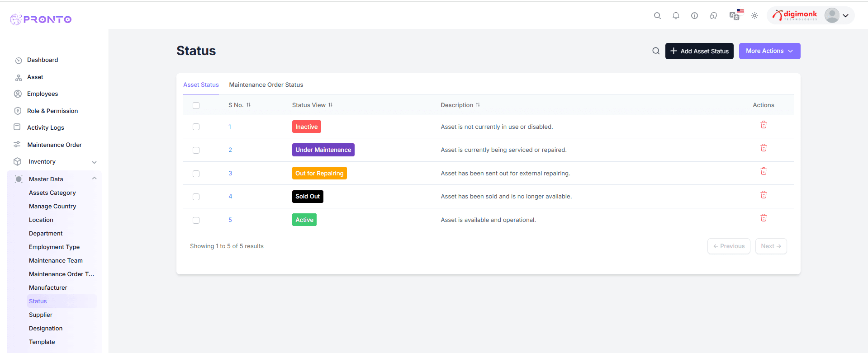Viewport: 868px width, 353px height.
Task: Click the Previous page button
Action: tap(729, 246)
